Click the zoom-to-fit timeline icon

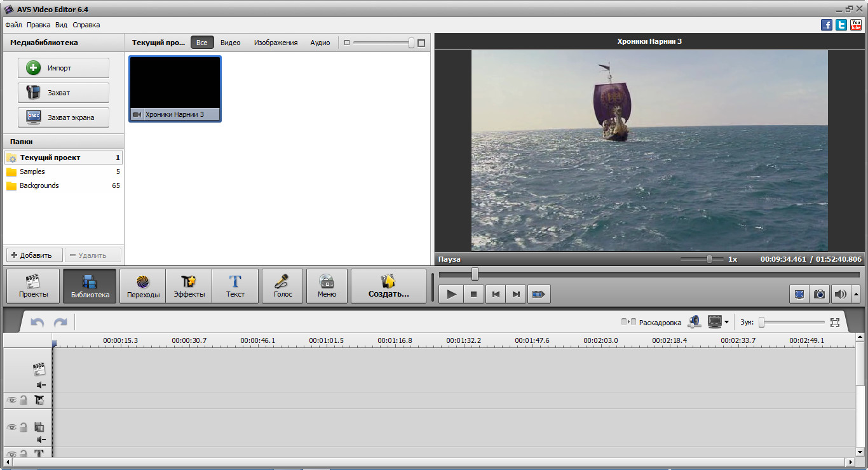[x=834, y=323]
